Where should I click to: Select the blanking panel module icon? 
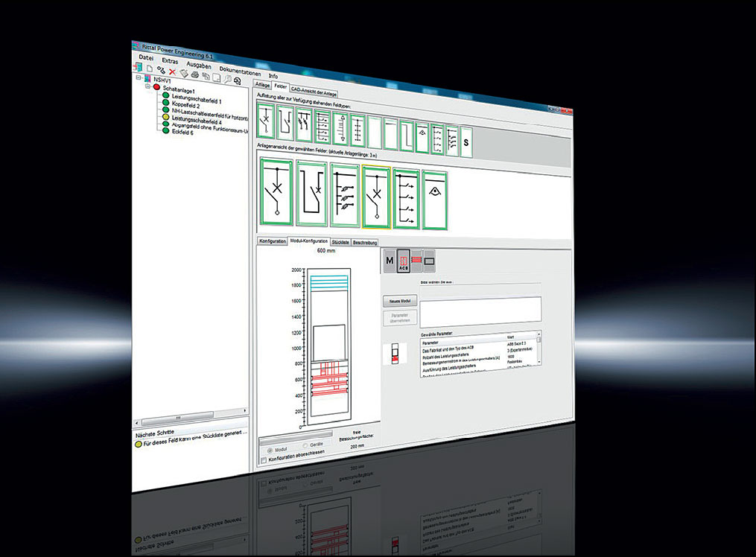point(428,259)
